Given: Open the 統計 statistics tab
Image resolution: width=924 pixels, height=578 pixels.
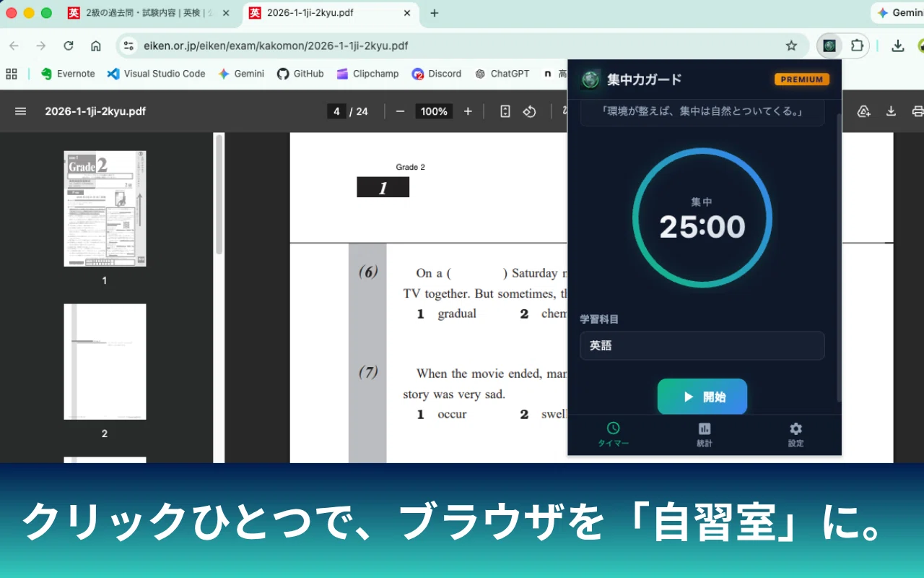Looking at the screenshot, I should click(x=705, y=435).
